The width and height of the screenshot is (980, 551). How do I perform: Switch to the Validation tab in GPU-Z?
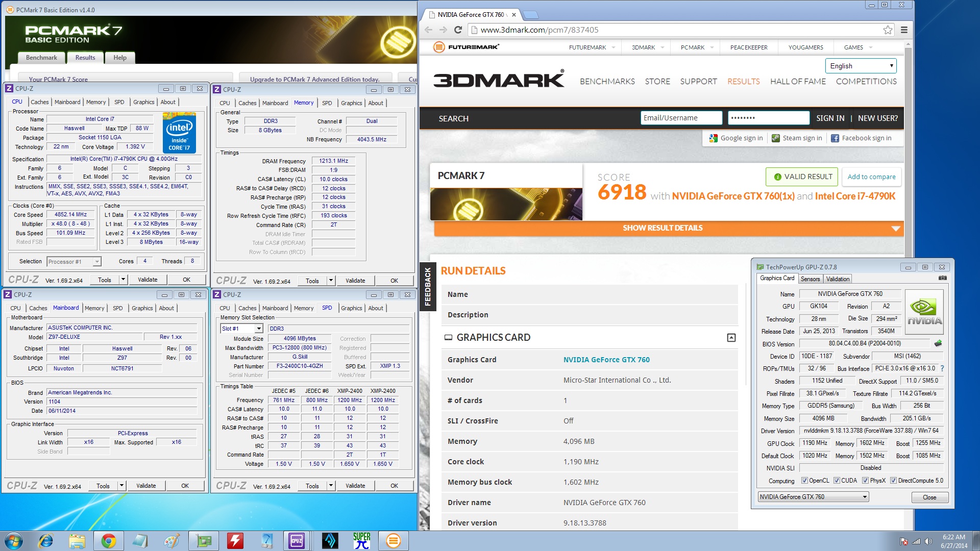coord(838,279)
